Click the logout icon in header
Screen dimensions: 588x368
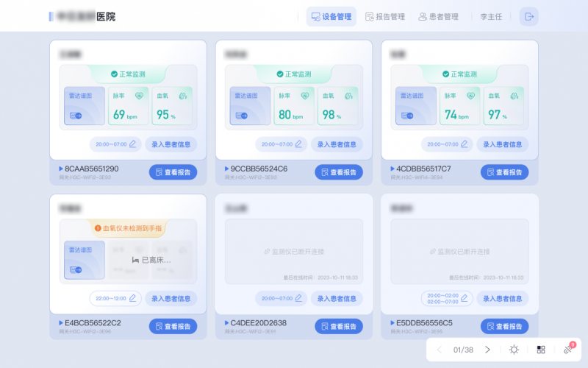tap(528, 16)
